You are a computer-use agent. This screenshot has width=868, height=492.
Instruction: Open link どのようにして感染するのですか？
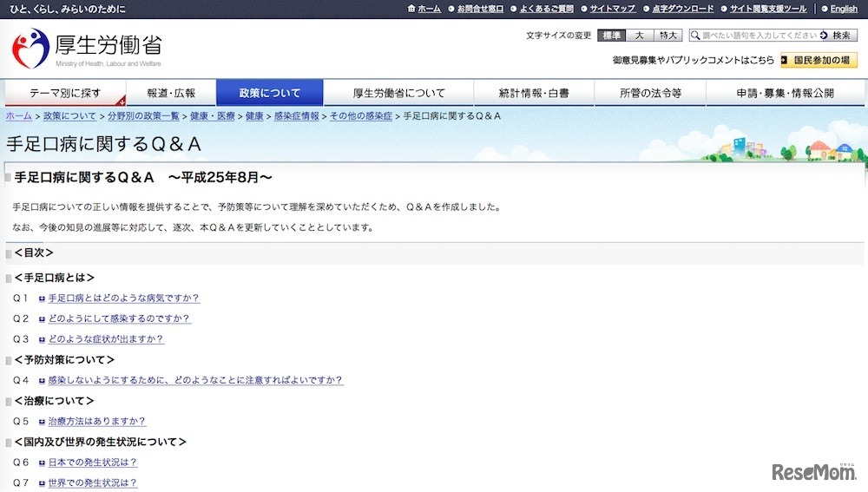click(x=119, y=318)
